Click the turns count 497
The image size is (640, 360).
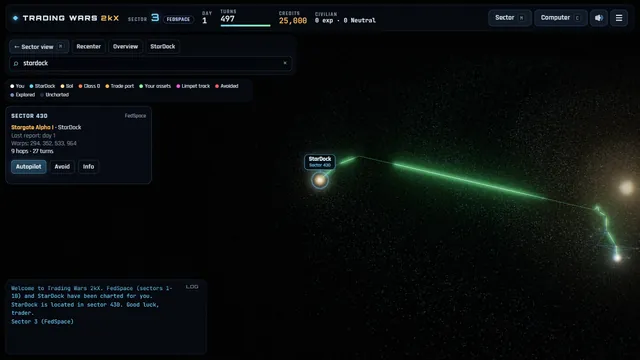tap(227, 19)
